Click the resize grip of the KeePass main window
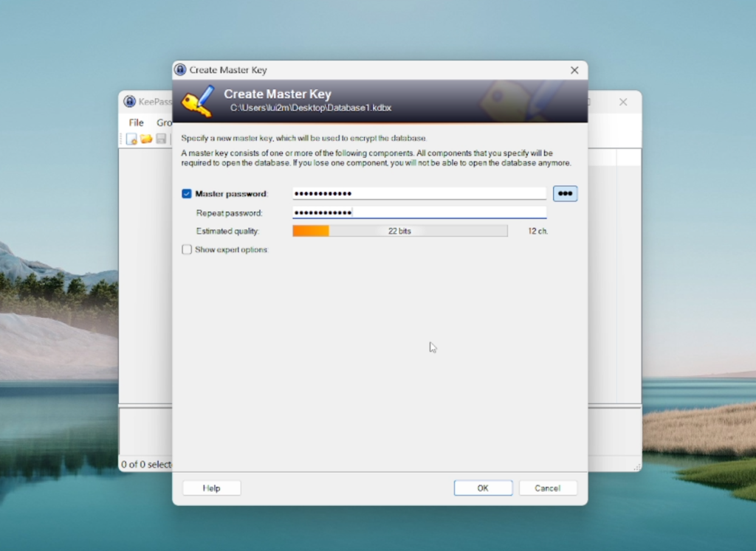The width and height of the screenshot is (756, 551). pyautogui.click(x=636, y=465)
